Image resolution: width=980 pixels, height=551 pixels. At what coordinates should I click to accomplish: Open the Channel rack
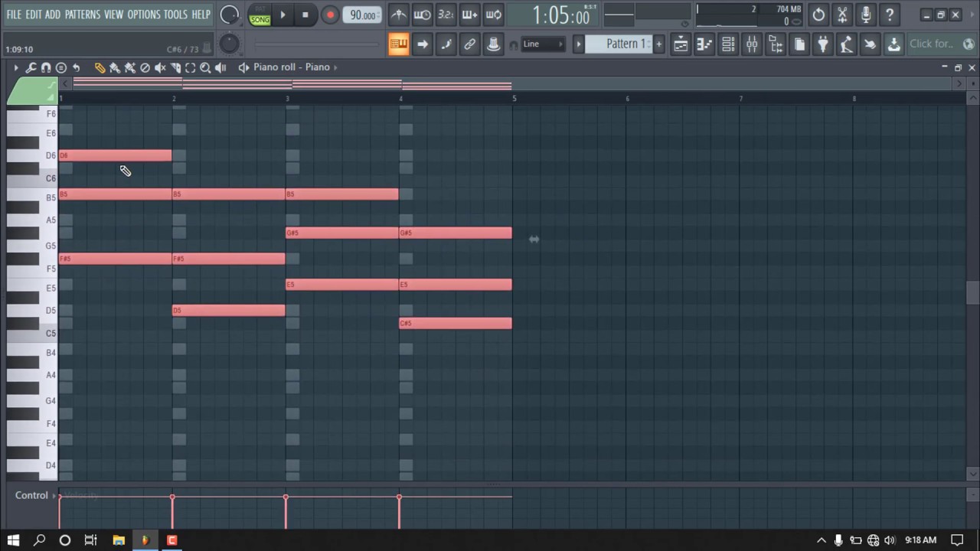(x=728, y=44)
